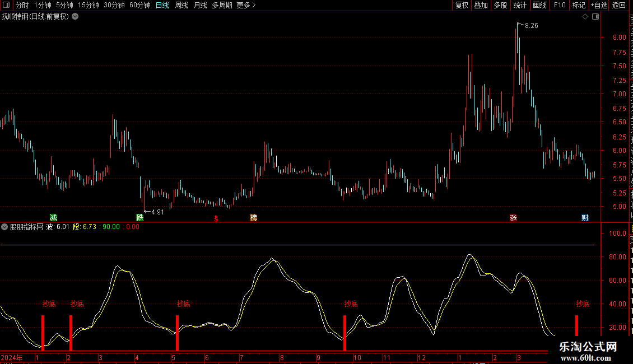Toggle the right panel icon above chart

coord(595,17)
